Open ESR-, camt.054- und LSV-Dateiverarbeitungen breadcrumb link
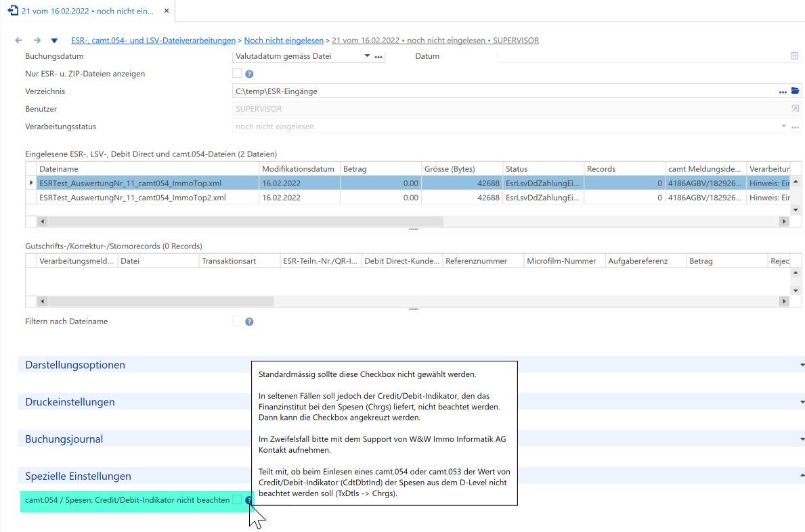Image resolution: width=805 pixels, height=532 pixels. [x=154, y=41]
